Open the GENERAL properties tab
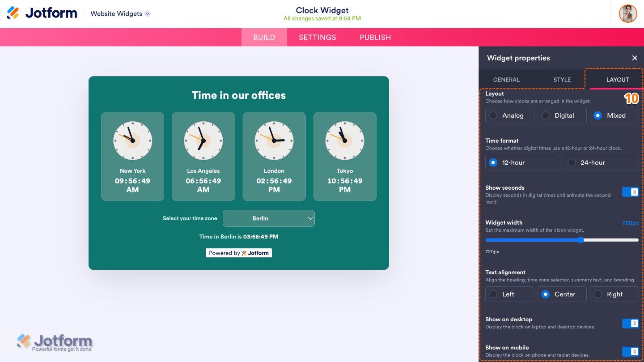Image resolution: width=644 pixels, height=362 pixels. click(x=506, y=80)
